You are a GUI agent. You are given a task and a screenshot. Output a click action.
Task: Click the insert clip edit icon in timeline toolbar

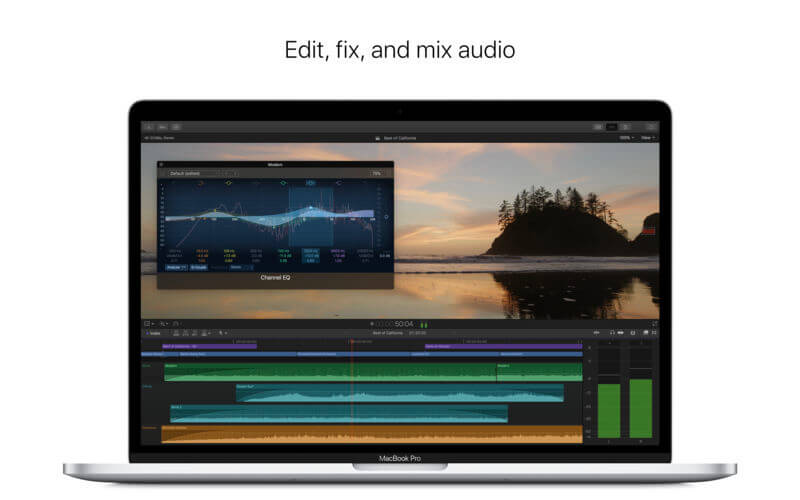pyautogui.click(x=186, y=333)
